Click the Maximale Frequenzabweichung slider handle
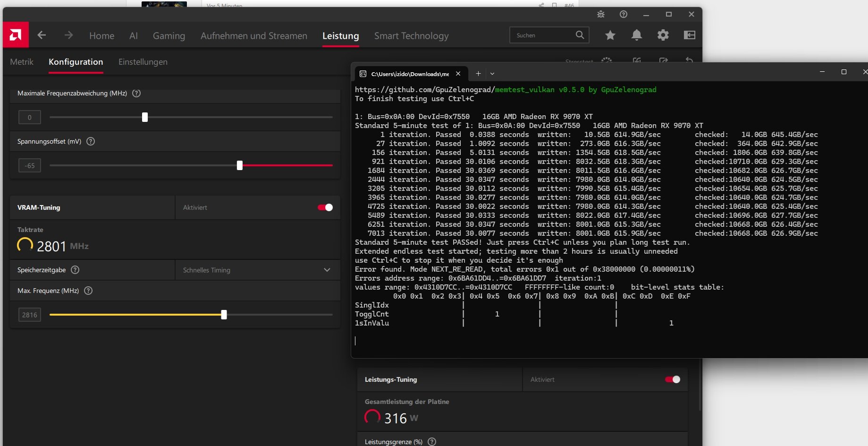868x446 pixels. pos(145,117)
